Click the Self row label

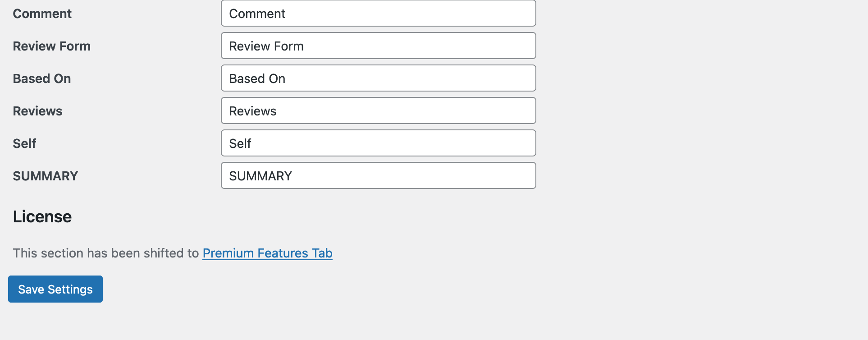[x=24, y=143]
